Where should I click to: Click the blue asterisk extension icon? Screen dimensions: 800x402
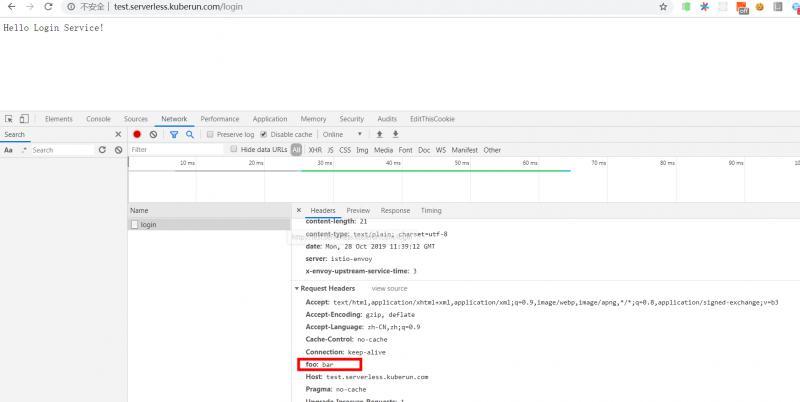tap(705, 7)
